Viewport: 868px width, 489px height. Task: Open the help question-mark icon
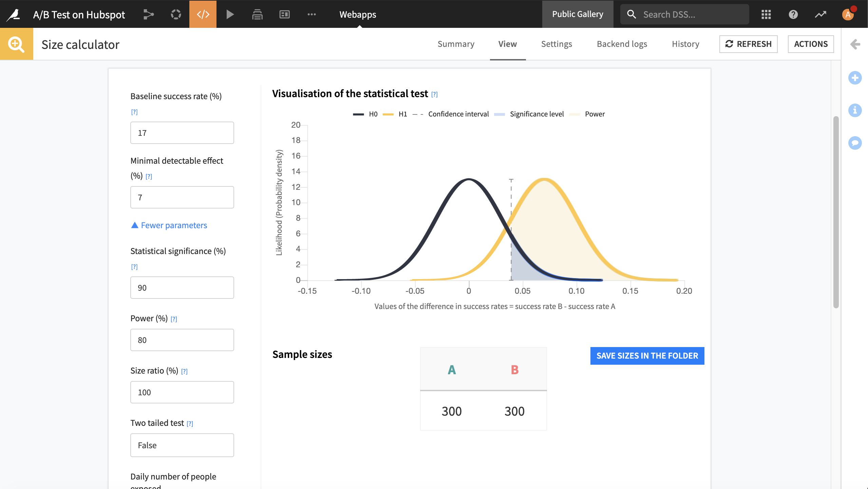click(793, 14)
